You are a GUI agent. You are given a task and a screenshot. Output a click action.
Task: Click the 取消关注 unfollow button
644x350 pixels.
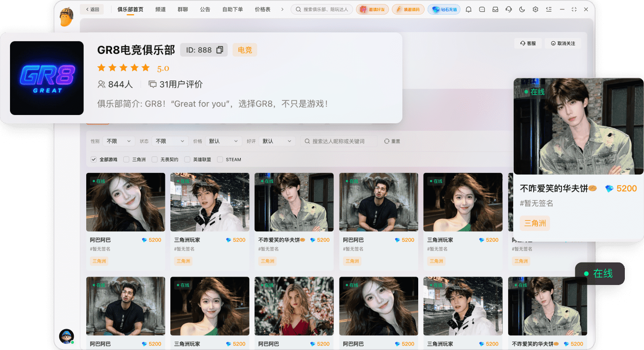click(x=563, y=43)
